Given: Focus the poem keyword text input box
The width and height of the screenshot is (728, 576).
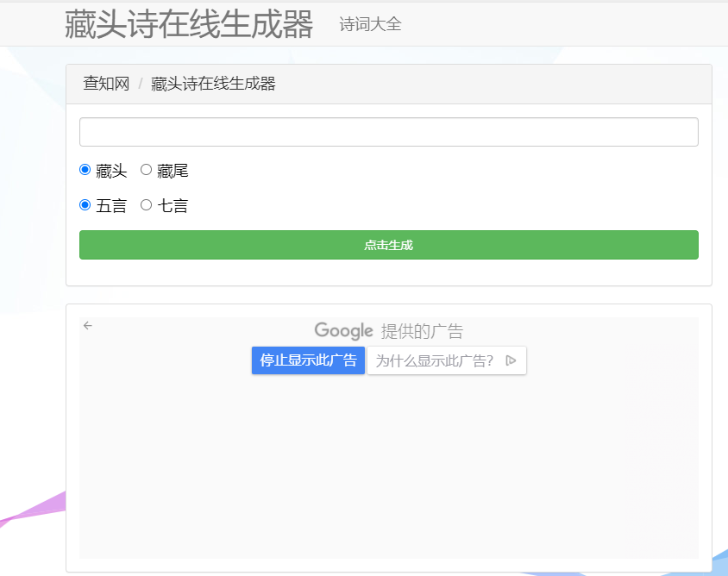Looking at the screenshot, I should click(388, 132).
